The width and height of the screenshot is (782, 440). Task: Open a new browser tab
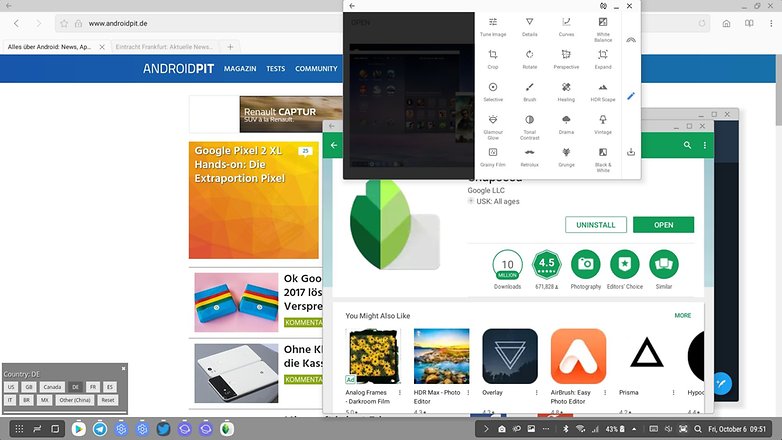tap(230, 47)
